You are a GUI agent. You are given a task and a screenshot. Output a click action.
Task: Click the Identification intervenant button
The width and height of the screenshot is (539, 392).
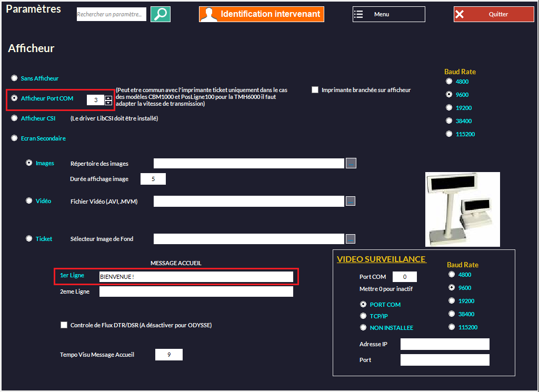[262, 14]
